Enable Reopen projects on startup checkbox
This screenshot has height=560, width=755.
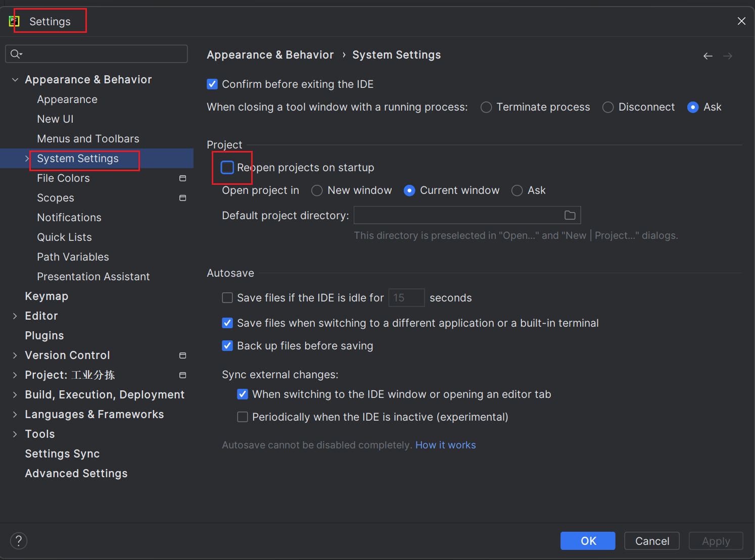click(x=227, y=168)
